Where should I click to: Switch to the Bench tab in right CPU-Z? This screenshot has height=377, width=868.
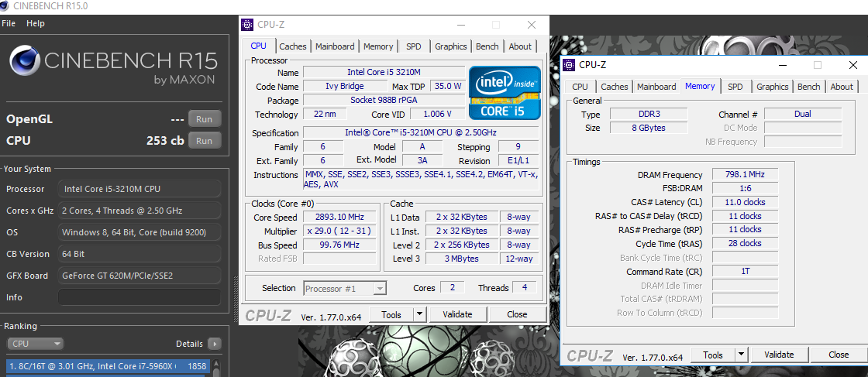click(809, 87)
